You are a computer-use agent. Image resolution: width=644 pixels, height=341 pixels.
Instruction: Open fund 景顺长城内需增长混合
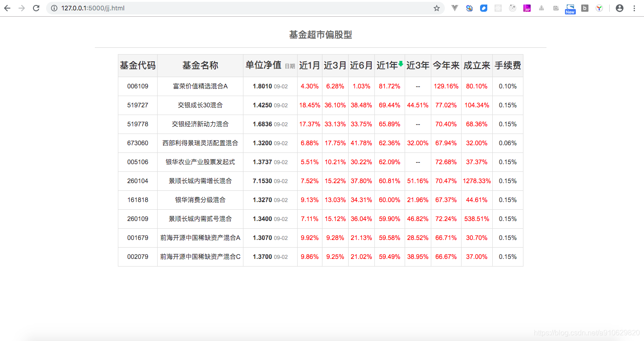coord(200,181)
